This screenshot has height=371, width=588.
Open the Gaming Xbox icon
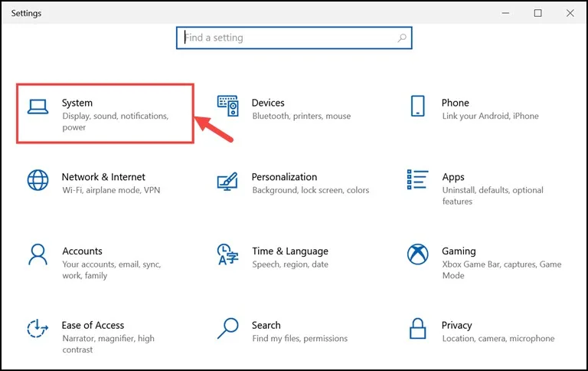click(417, 254)
